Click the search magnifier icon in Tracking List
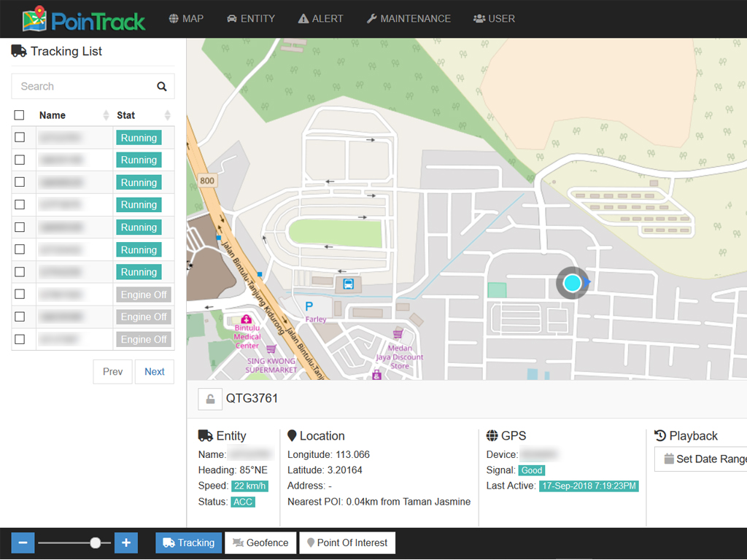 pos(161,86)
